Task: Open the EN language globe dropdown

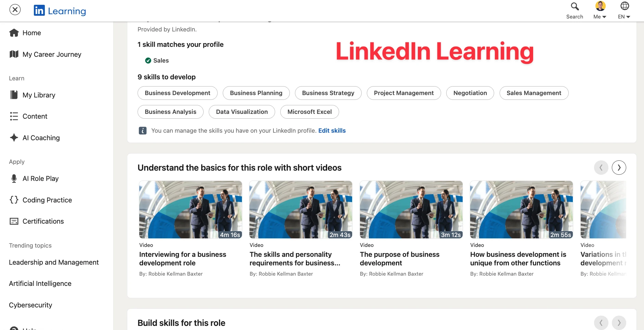Action: click(624, 11)
